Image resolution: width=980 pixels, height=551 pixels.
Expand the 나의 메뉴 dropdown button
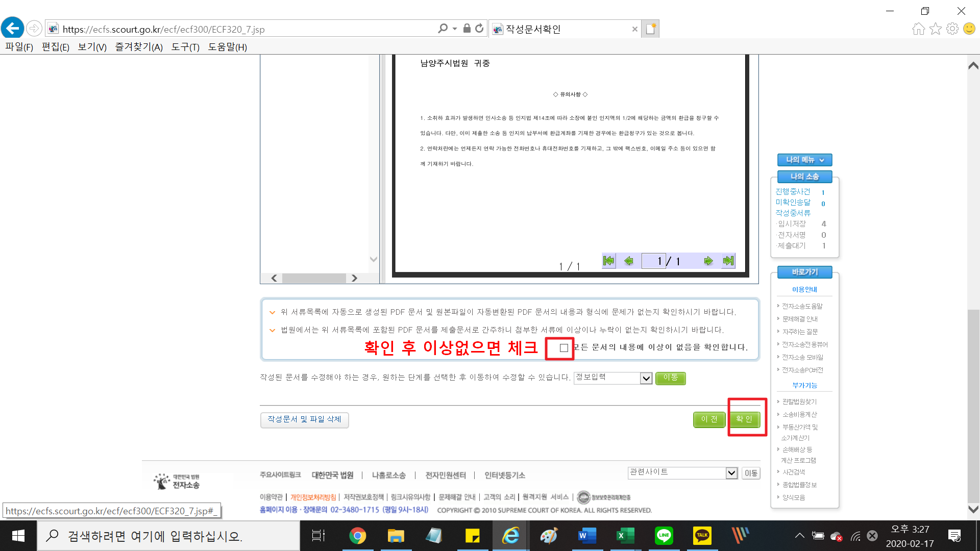point(804,160)
